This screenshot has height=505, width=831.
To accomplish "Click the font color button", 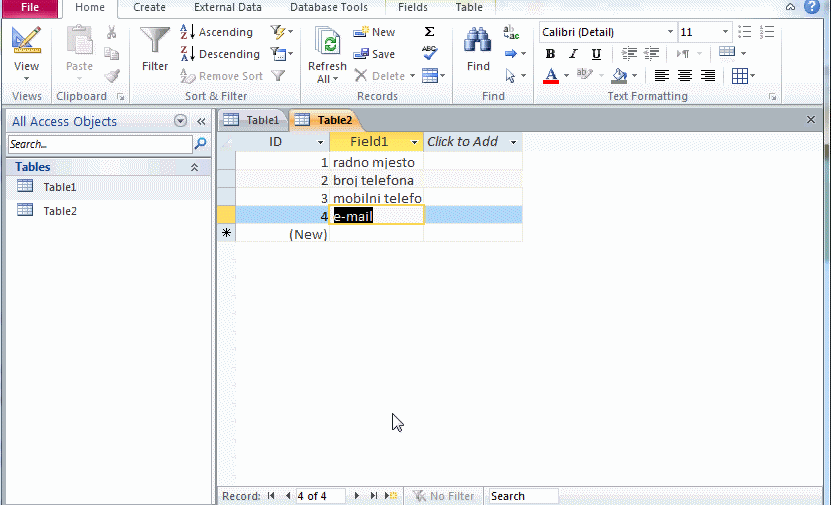I will (x=550, y=76).
